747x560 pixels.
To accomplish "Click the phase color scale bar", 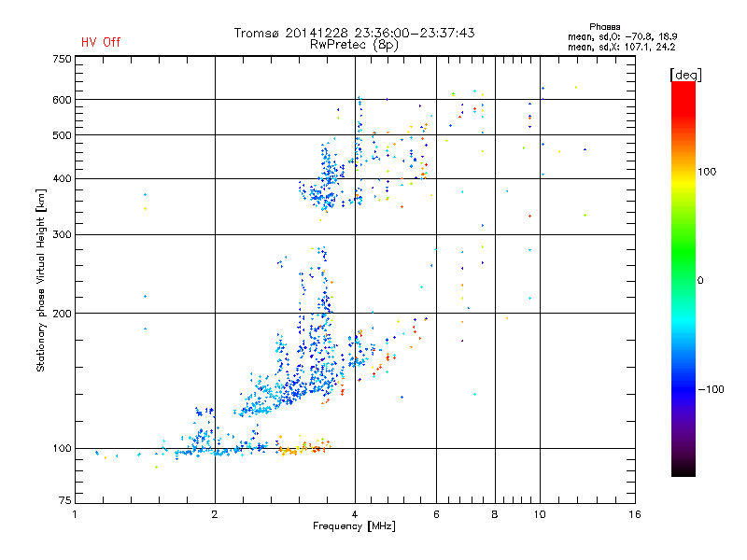I will [x=684, y=279].
